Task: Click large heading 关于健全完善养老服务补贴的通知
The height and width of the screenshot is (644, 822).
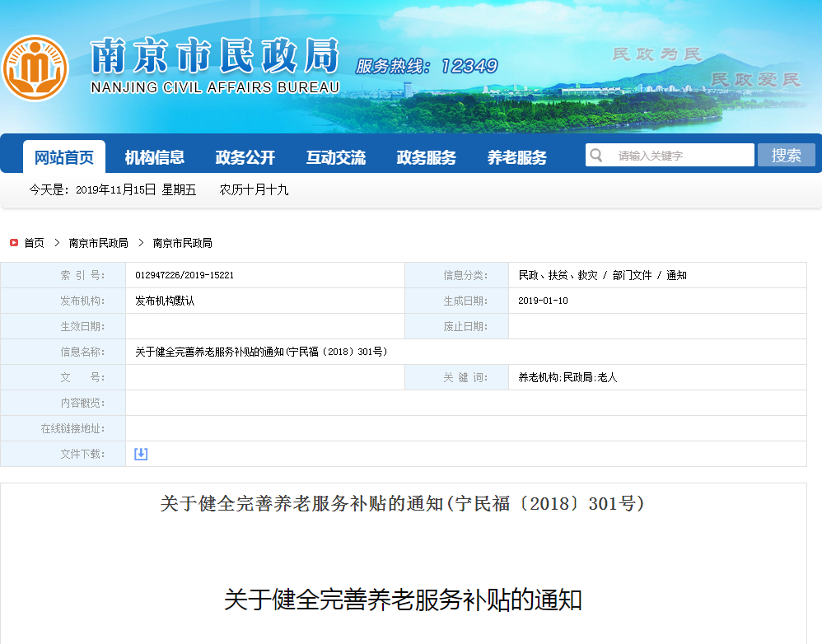Action: pyautogui.click(x=403, y=600)
